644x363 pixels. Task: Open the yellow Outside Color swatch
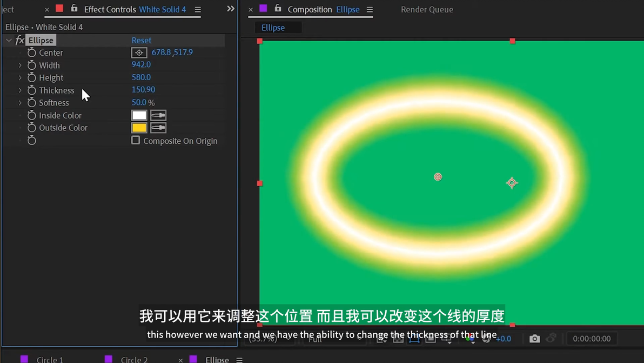pos(139,128)
